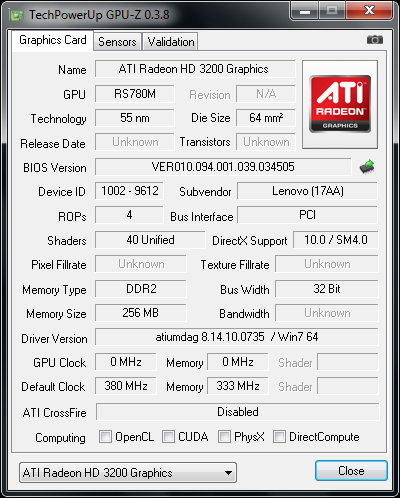The width and height of the screenshot is (400, 498).
Task: Click the BIOS save chip icon
Action: tap(367, 167)
